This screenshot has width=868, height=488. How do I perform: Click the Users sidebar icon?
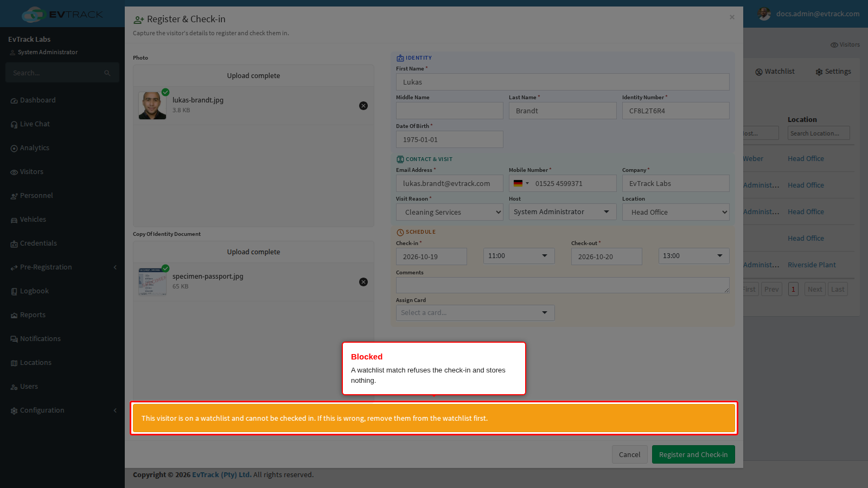(14, 387)
